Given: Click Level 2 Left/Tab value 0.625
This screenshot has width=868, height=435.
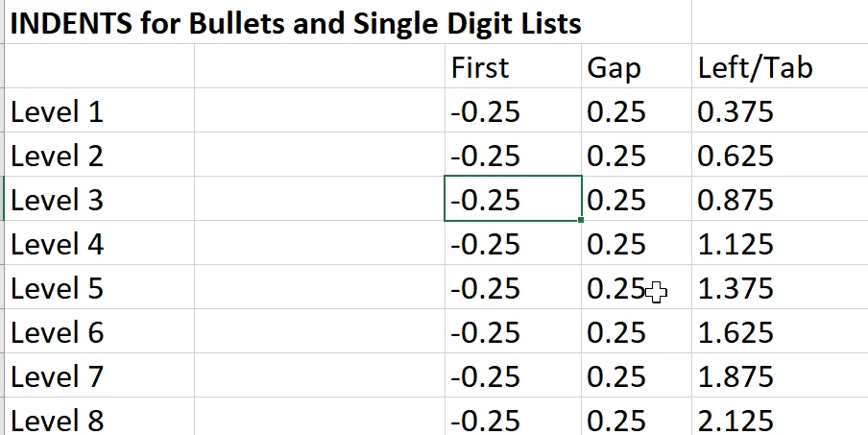Looking at the screenshot, I should pyautogui.click(x=780, y=155).
